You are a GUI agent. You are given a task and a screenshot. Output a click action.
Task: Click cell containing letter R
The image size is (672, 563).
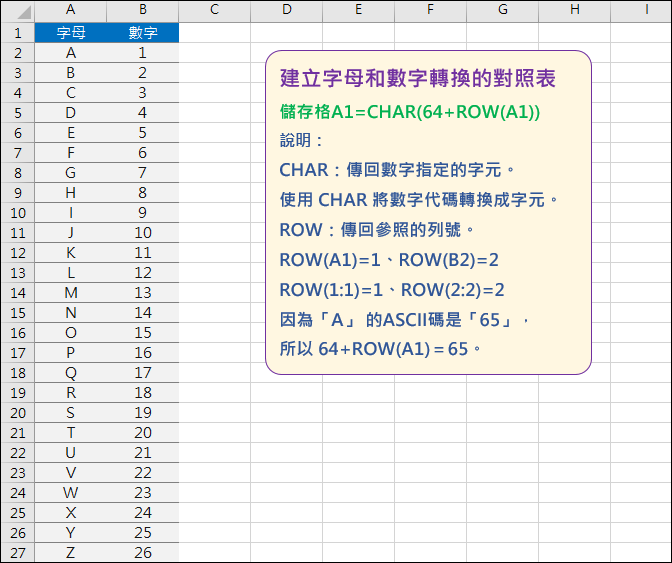click(x=71, y=392)
